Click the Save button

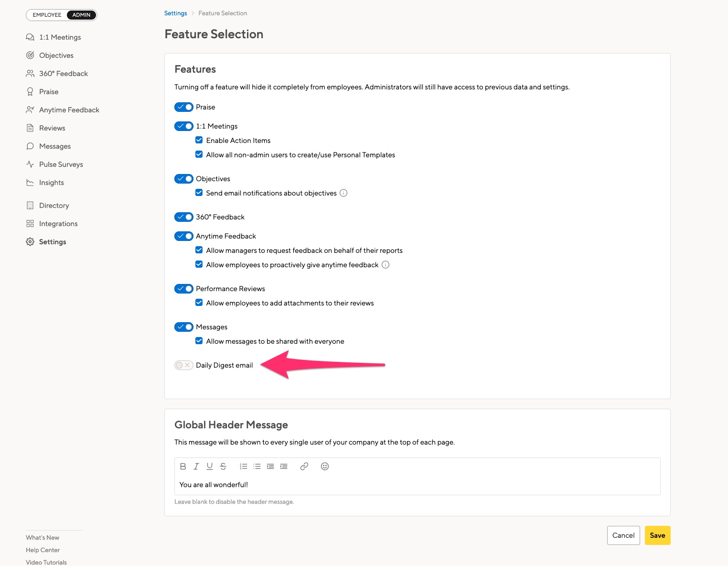point(657,535)
